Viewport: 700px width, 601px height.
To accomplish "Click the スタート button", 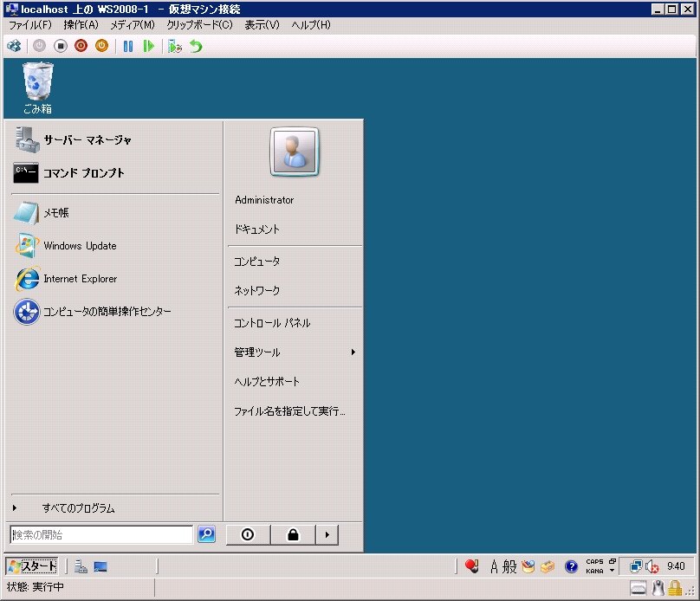I will click(x=32, y=566).
